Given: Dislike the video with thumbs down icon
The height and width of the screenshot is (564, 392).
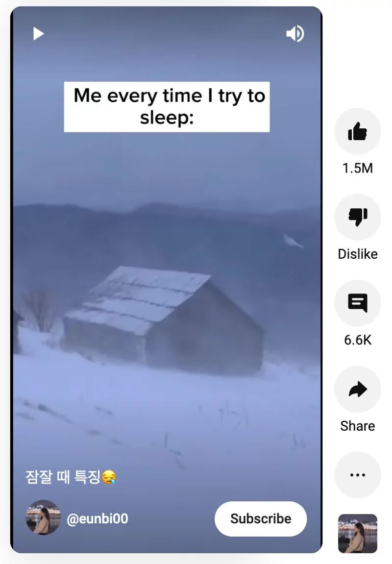Looking at the screenshot, I should [x=358, y=217].
